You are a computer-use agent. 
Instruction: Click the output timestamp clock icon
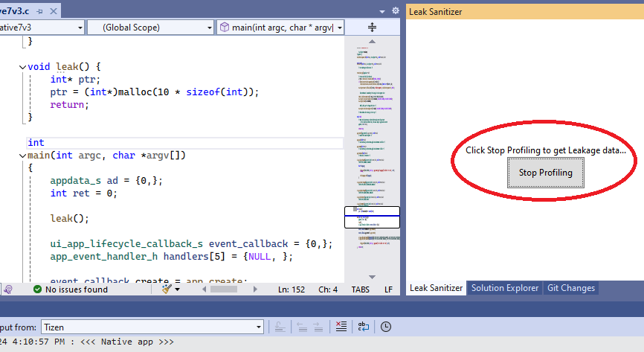385,327
